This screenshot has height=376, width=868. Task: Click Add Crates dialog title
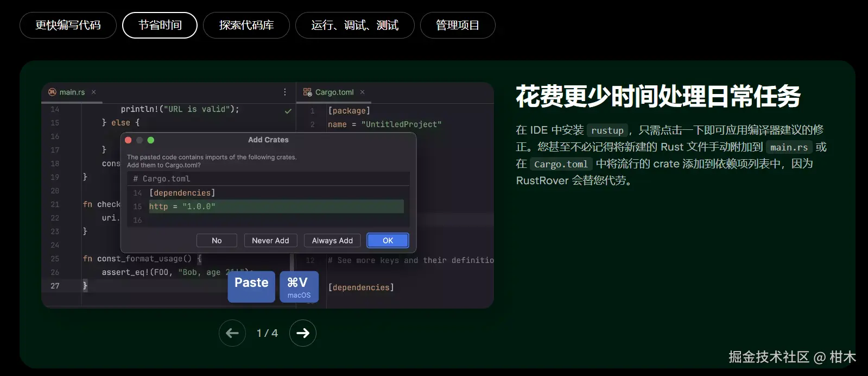pos(268,140)
